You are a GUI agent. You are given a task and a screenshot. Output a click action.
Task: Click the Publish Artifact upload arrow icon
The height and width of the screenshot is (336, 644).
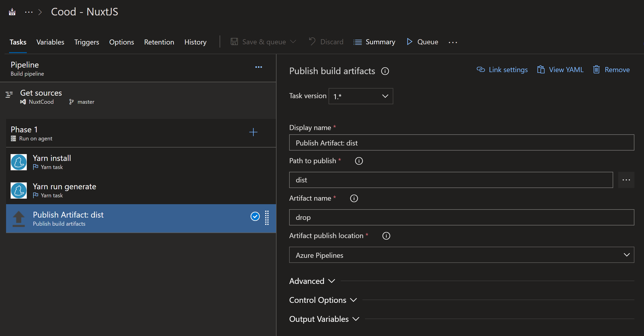pos(19,219)
